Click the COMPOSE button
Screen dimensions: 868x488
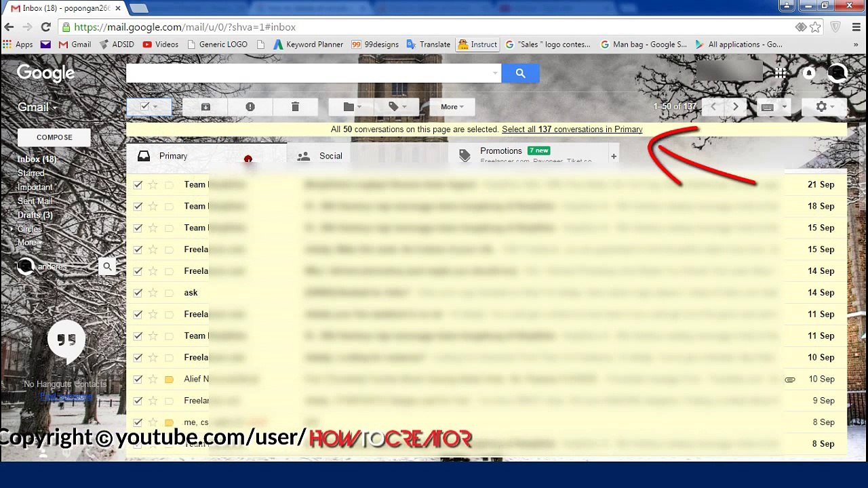tap(54, 137)
